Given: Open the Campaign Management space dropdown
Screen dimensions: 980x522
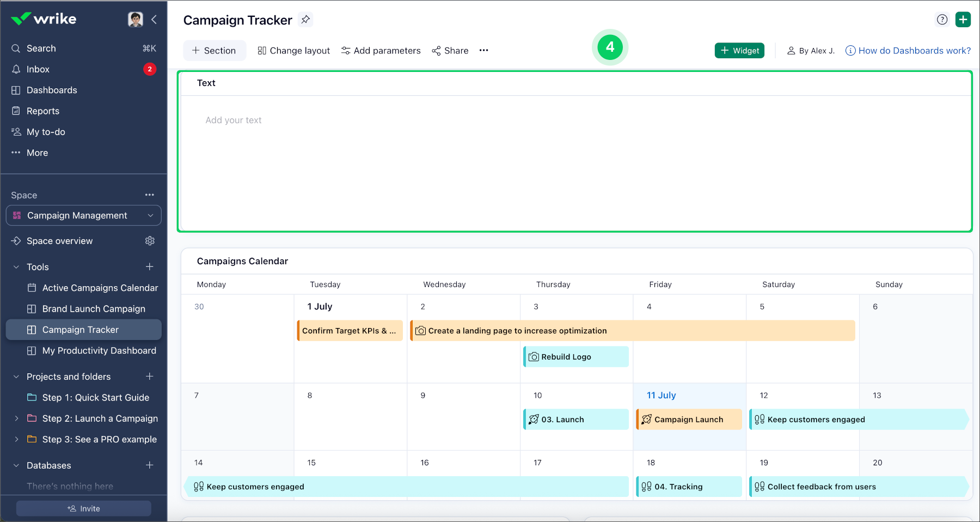Looking at the screenshot, I should pos(84,215).
